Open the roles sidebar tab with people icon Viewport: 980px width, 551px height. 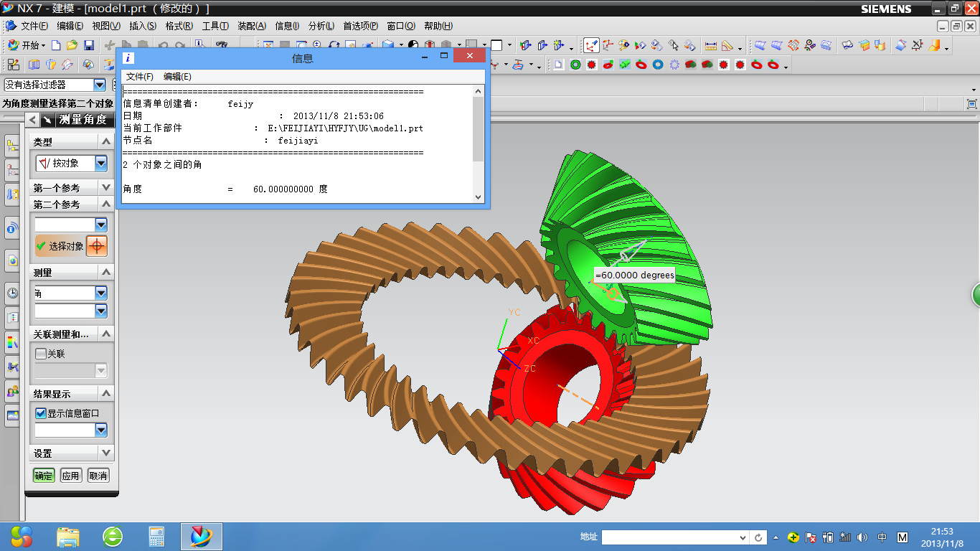12,391
